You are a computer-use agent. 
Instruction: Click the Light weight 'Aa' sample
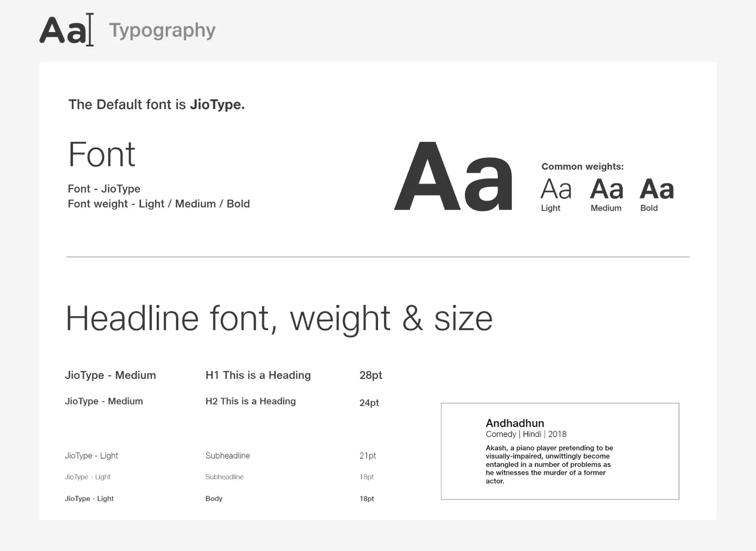point(556,189)
